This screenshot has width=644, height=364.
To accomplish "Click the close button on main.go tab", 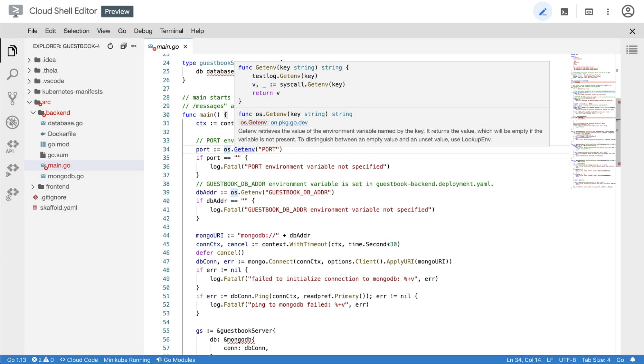I will 186,46.
